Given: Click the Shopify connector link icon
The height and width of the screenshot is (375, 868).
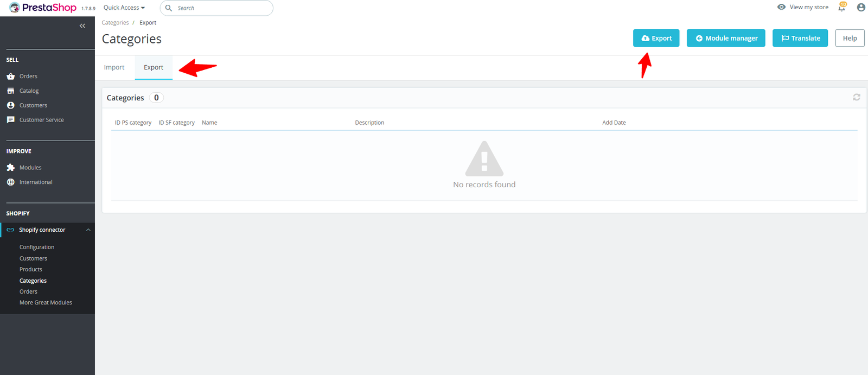Looking at the screenshot, I should (10, 230).
